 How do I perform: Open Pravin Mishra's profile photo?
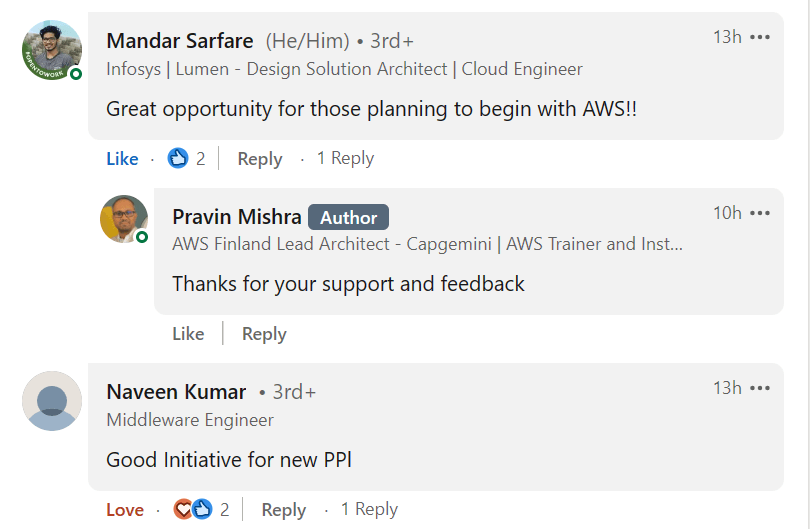124,219
